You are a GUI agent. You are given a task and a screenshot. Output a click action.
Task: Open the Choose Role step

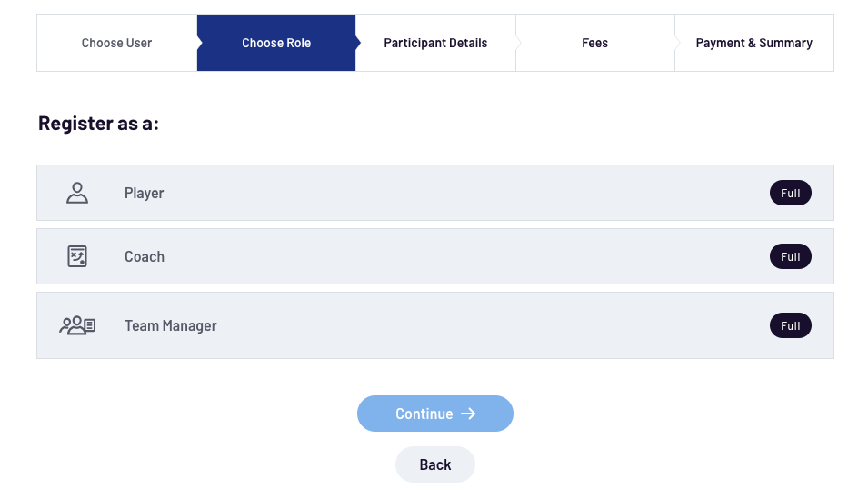tap(276, 43)
